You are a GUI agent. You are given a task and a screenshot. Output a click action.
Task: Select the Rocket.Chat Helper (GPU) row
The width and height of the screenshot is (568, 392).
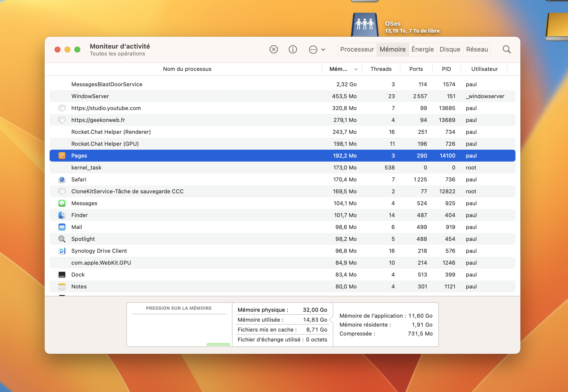[283, 144]
